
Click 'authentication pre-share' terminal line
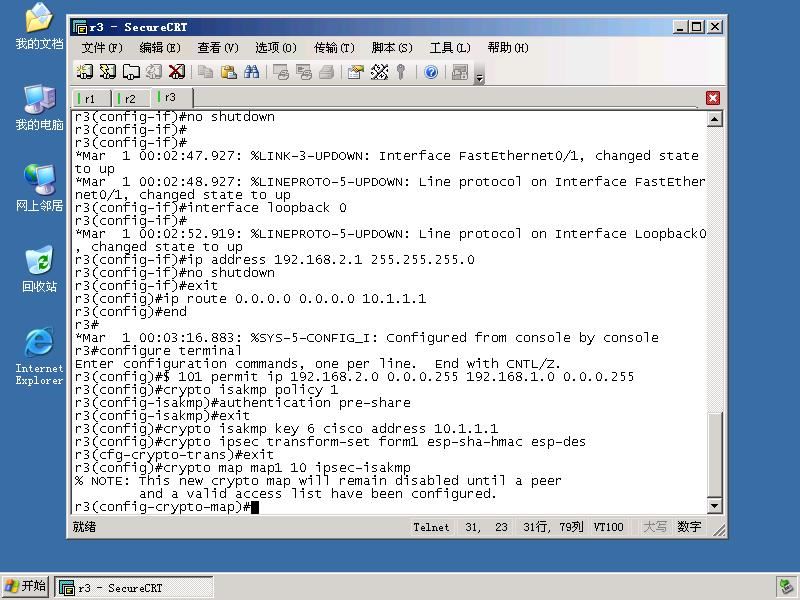(x=242, y=403)
